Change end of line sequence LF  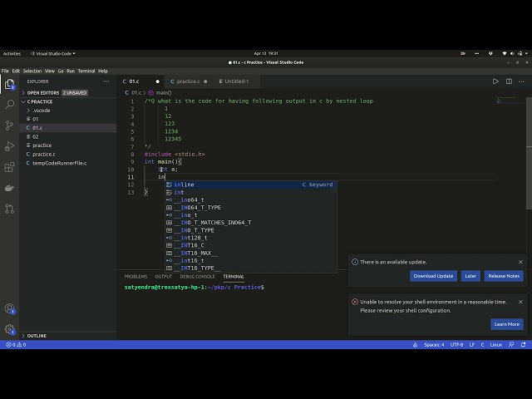pos(471,344)
